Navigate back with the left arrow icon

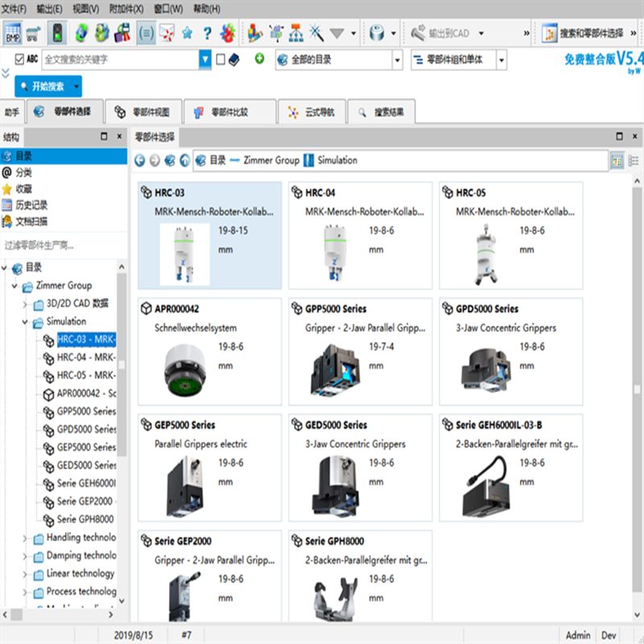(140, 160)
